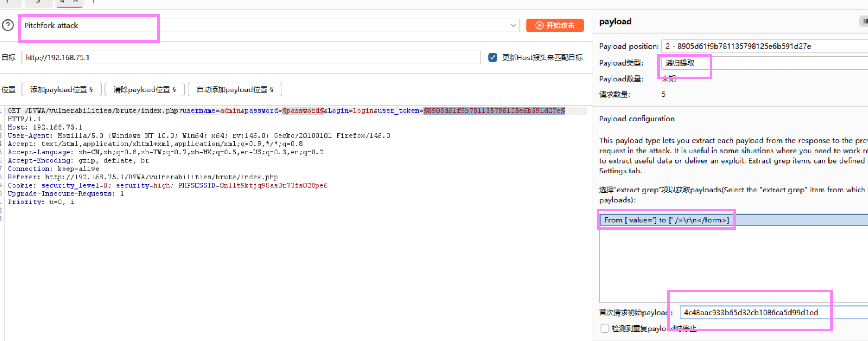Click the Accept-Language header line
The width and height of the screenshot is (868, 341).
click(165, 152)
